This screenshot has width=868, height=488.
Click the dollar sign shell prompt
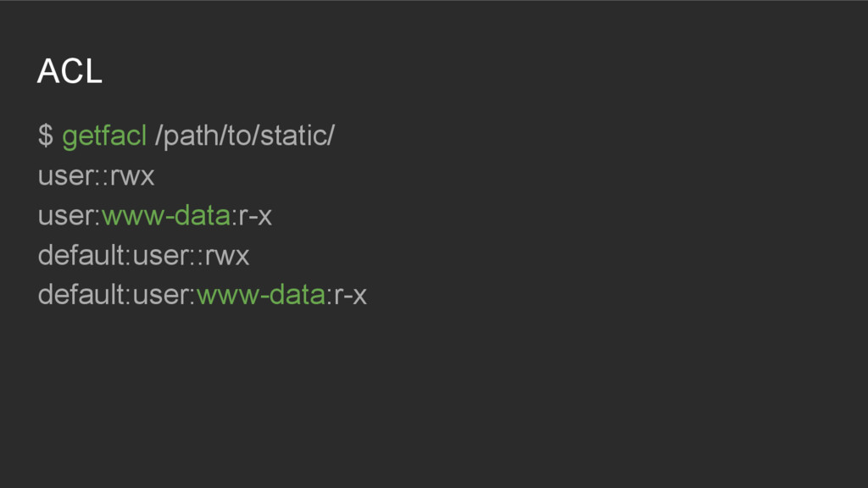click(x=46, y=136)
